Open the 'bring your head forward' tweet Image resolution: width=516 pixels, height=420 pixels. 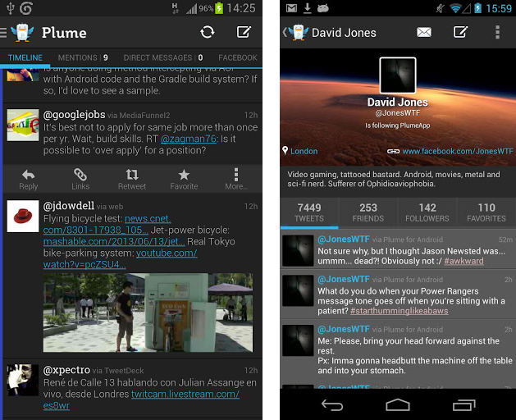click(398, 350)
